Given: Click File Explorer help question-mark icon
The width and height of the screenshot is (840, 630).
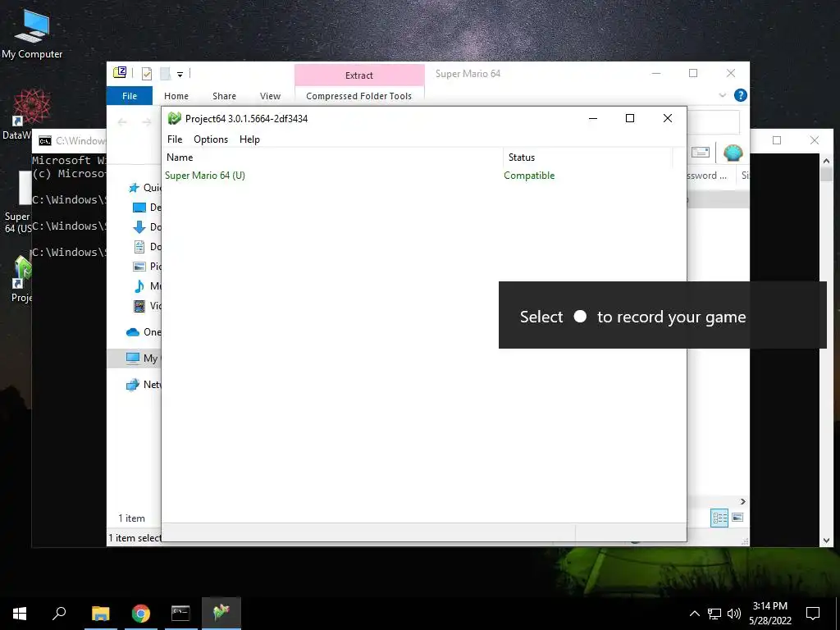Looking at the screenshot, I should click(741, 95).
